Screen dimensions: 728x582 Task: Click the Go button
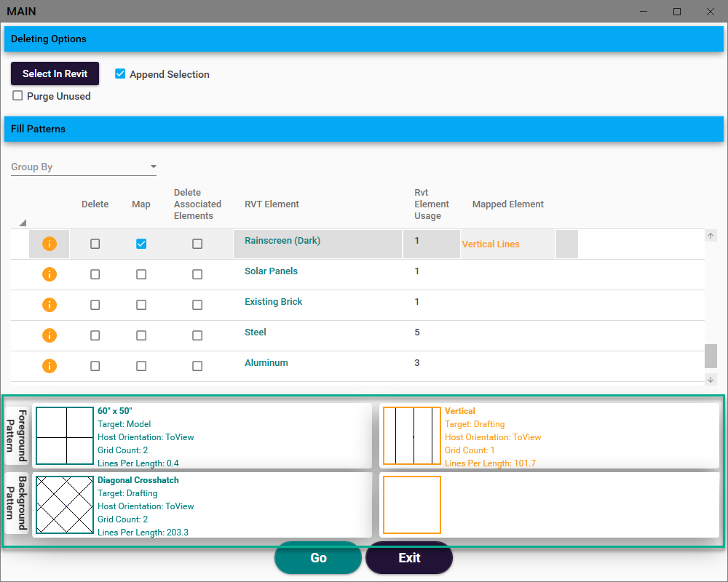pyautogui.click(x=318, y=557)
